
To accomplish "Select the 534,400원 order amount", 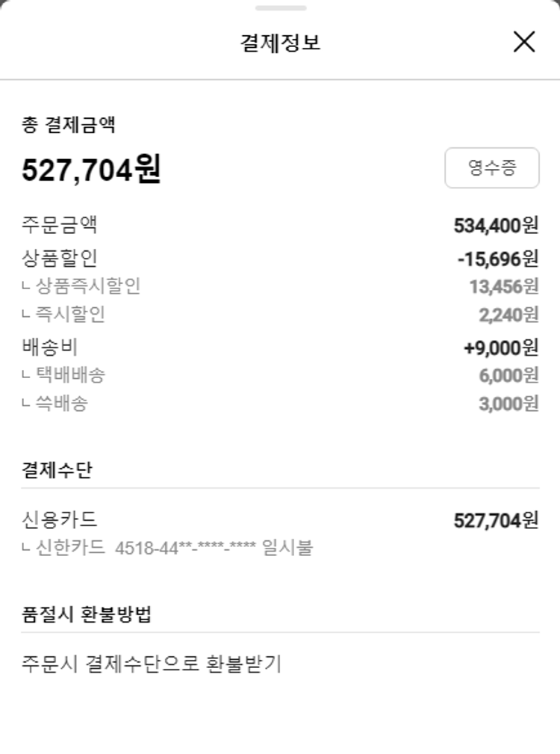I will pos(496,225).
